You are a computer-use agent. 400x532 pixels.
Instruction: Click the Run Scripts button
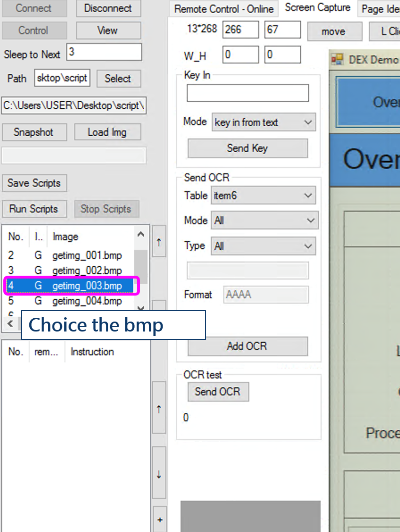[34, 209]
